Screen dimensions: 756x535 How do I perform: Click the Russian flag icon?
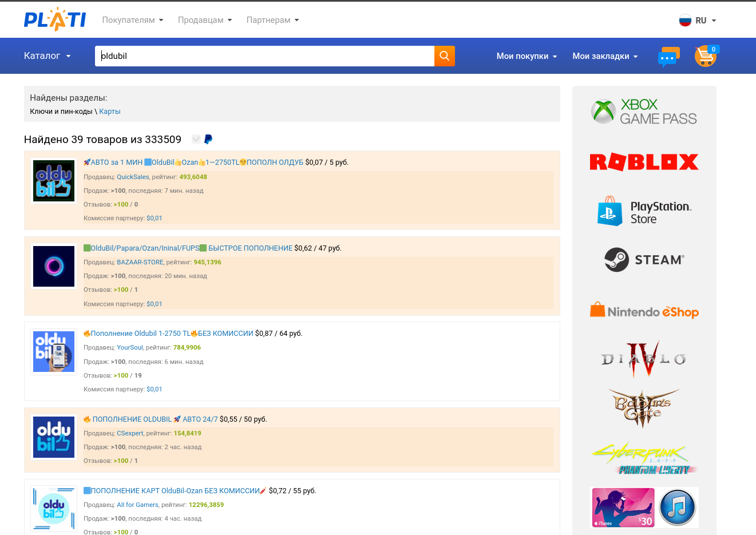[x=685, y=20]
